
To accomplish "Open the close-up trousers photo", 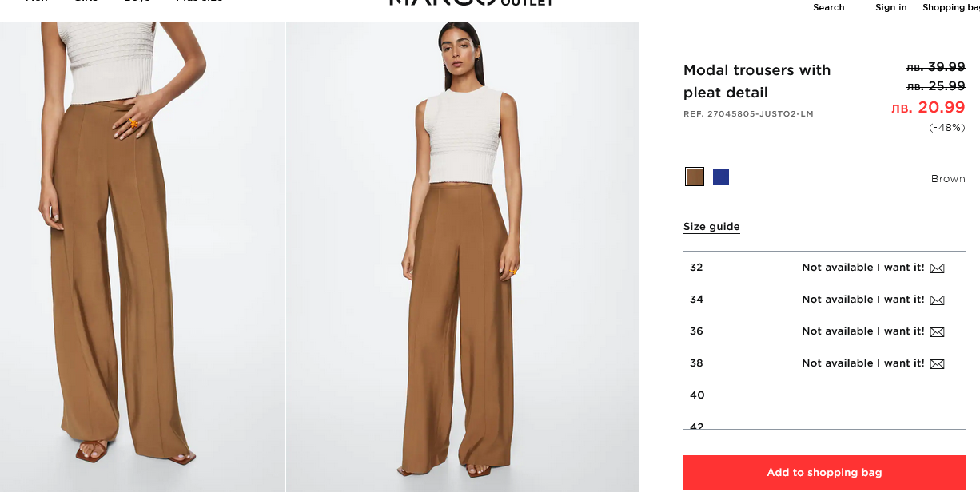I will [x=142, y=257].
